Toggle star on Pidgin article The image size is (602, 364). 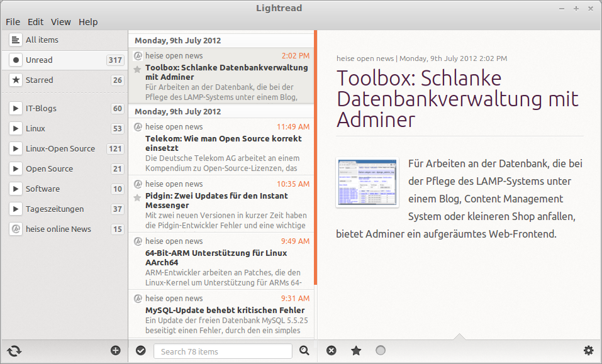137,198
